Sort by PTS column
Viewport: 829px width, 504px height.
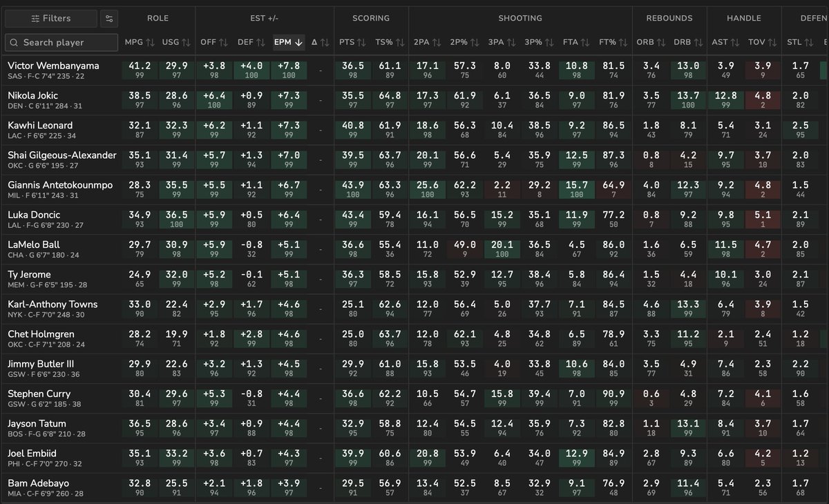(x=352, y=42)
